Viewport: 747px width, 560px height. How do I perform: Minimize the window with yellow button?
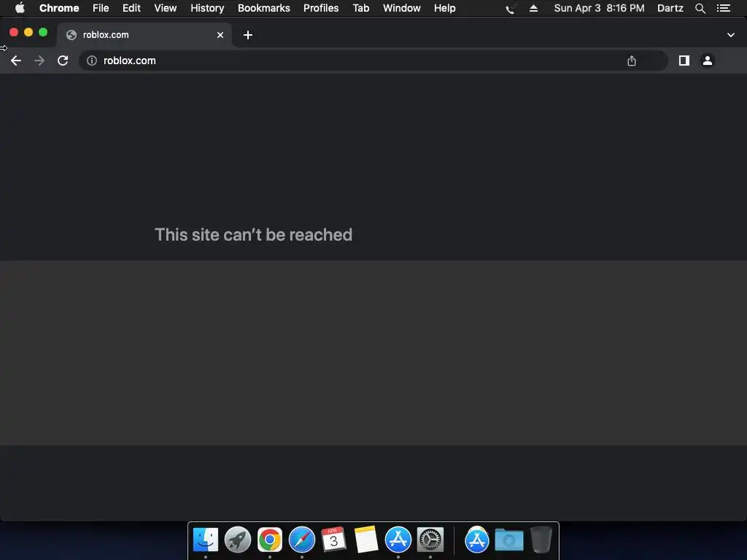pyautogui.click(x=28, y=32)
